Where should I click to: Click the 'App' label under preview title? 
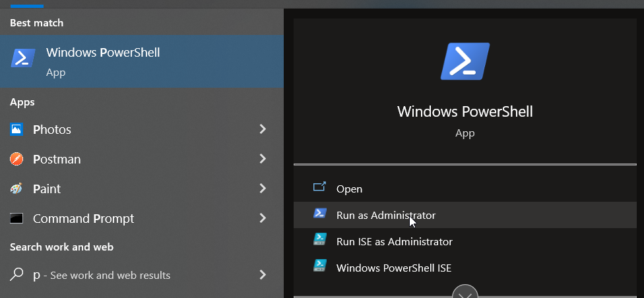(465, 133)
